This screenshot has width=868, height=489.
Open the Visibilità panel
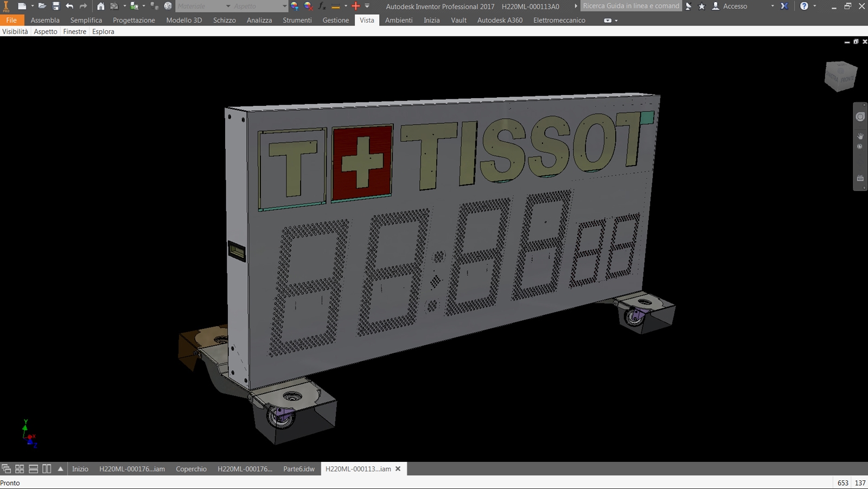(x=15, y=31)
